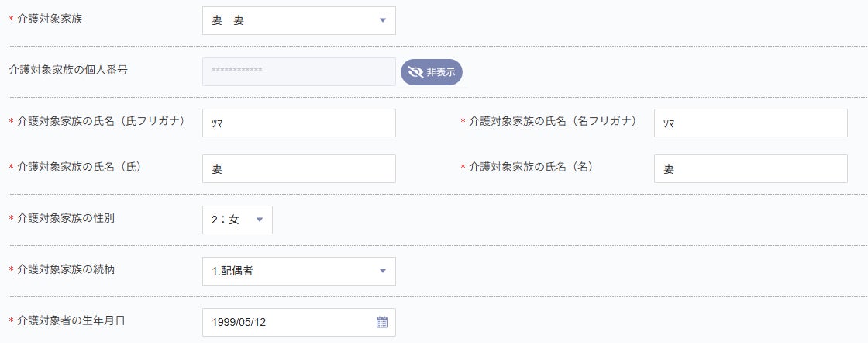Click the 介護対象家族の氏名（名フリガナ） label

553,121
